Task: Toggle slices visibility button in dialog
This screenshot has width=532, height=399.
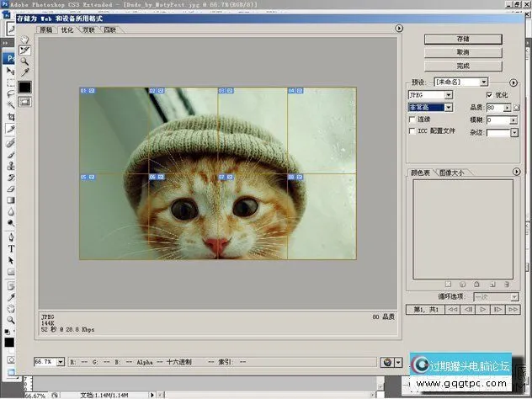Action: click(24, 102)
